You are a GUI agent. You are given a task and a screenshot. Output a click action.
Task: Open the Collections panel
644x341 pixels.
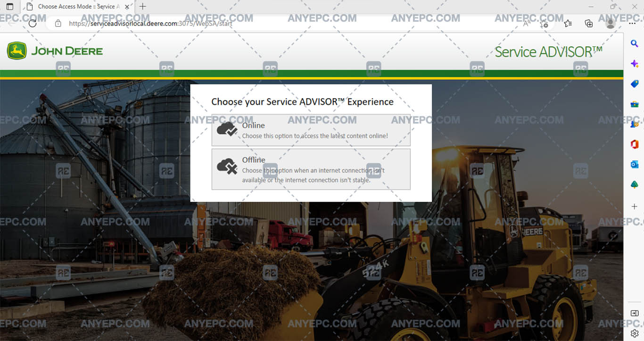tap(589, 23)
